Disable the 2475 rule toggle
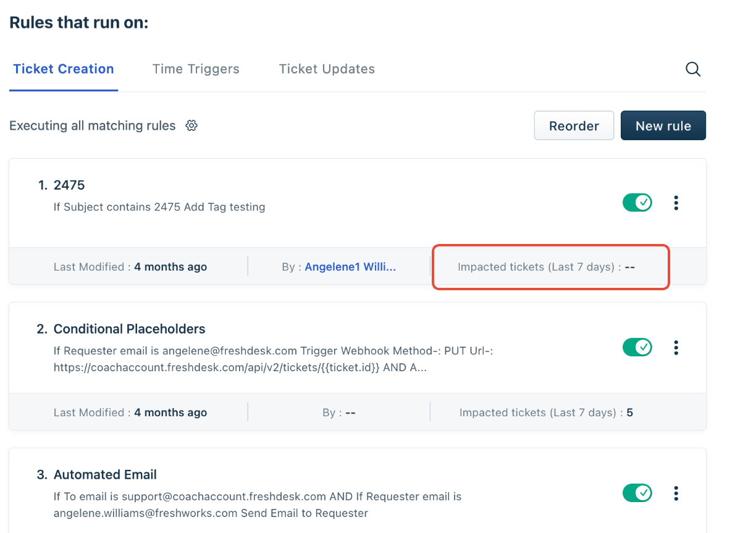This screenshot has height=533, width=756. 637,203
